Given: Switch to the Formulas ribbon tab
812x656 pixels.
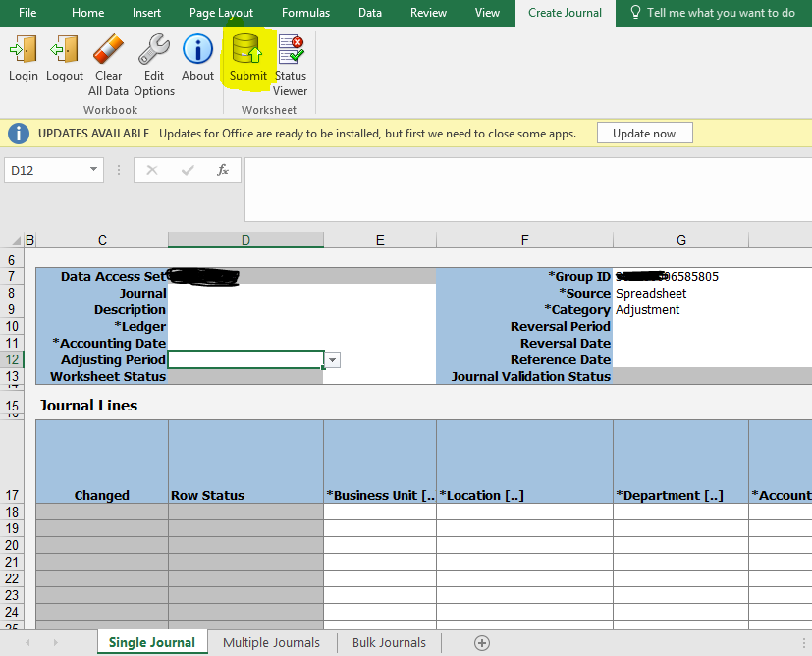Looking at the screenshot, I should pos(305,13).
